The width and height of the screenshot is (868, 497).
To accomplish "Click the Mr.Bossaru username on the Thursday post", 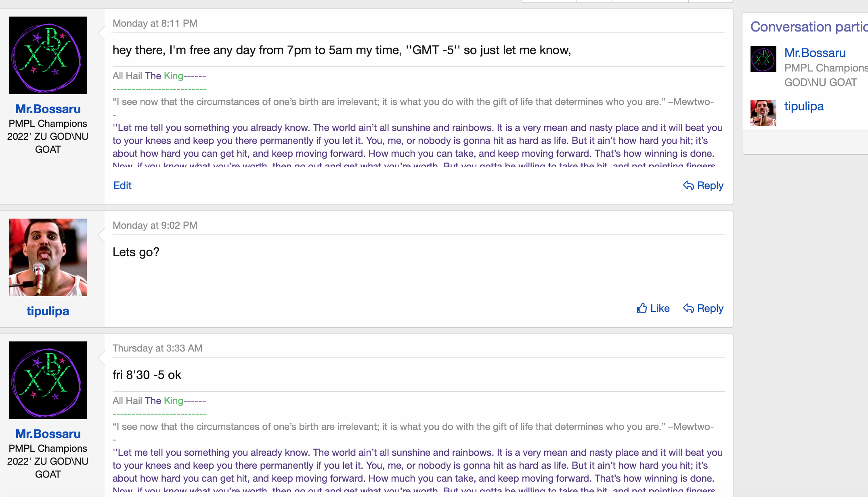I will point(48,434).
